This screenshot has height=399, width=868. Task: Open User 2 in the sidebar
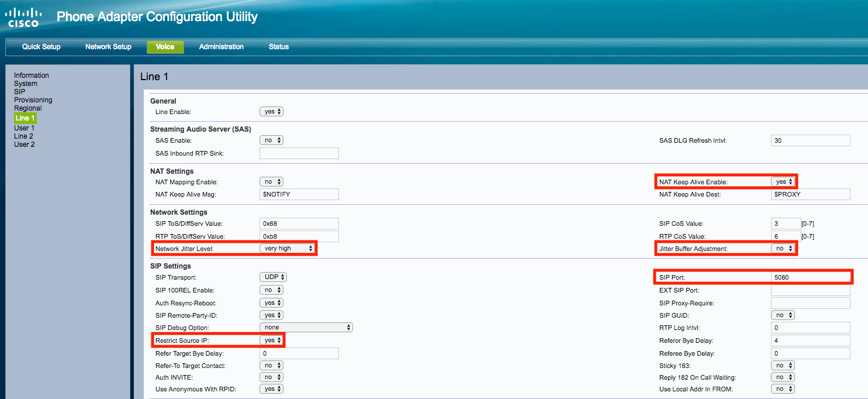point(25,145)
